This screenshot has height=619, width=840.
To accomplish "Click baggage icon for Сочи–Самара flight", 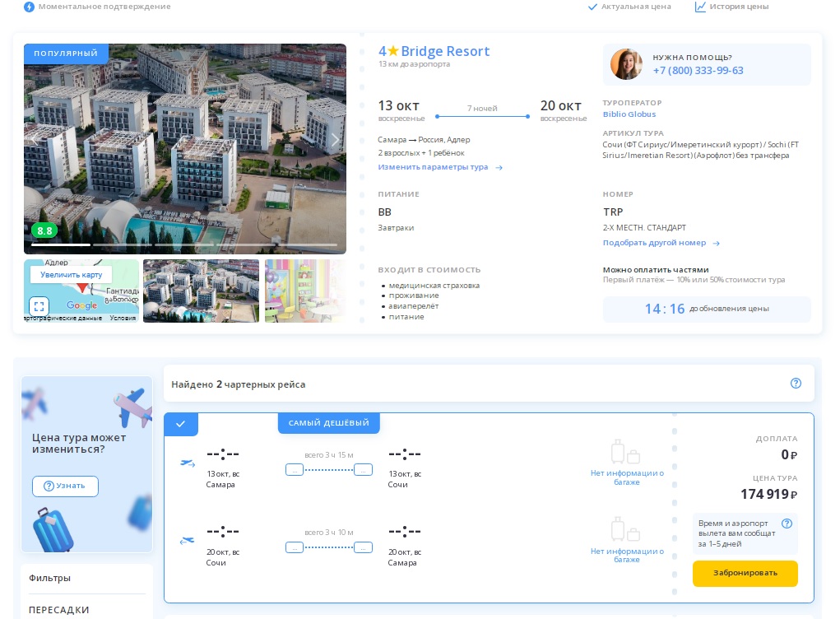I will coord(626,529).
